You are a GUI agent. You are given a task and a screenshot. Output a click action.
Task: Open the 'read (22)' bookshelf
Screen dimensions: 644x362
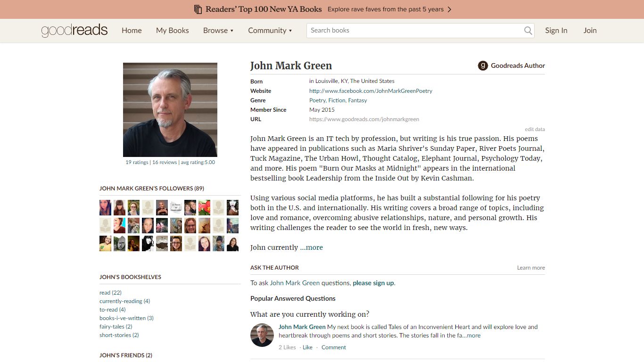(x=110, y=293)
